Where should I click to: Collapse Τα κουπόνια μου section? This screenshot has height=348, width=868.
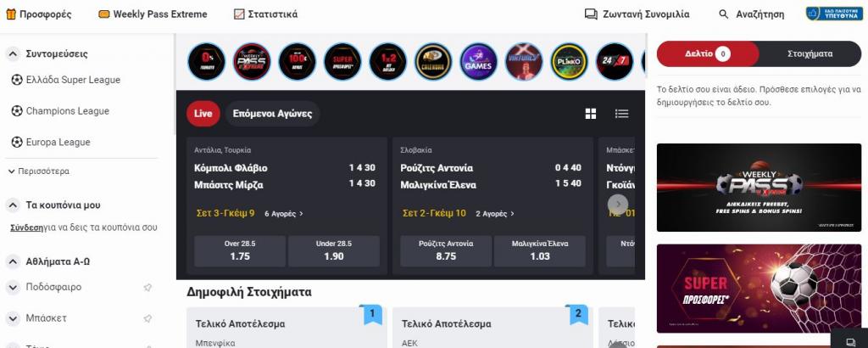[13, 205]
